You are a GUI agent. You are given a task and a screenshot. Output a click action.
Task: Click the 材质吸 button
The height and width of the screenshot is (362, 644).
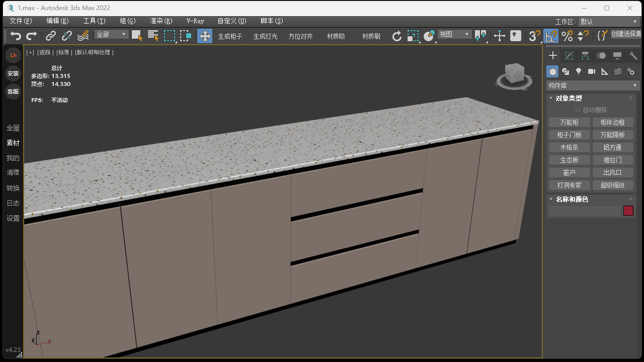(x=336, y=36)
